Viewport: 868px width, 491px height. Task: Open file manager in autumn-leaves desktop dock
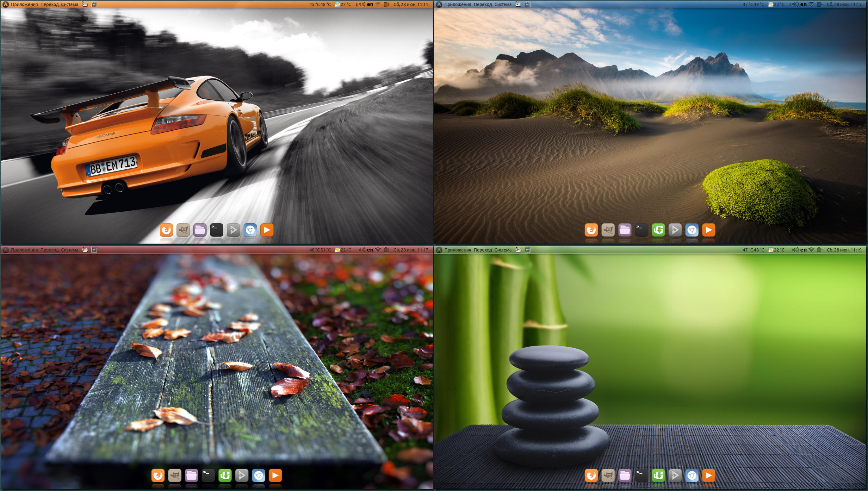click(191, 475)
